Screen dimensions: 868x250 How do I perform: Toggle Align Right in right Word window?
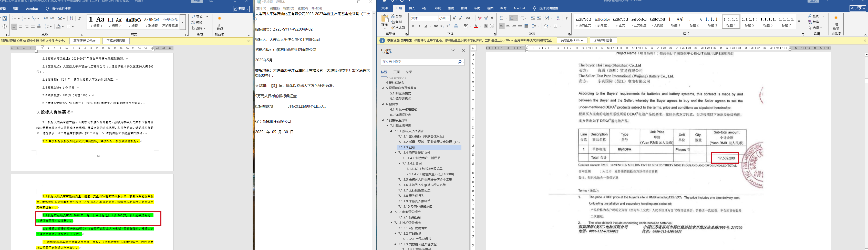(514, 26)
